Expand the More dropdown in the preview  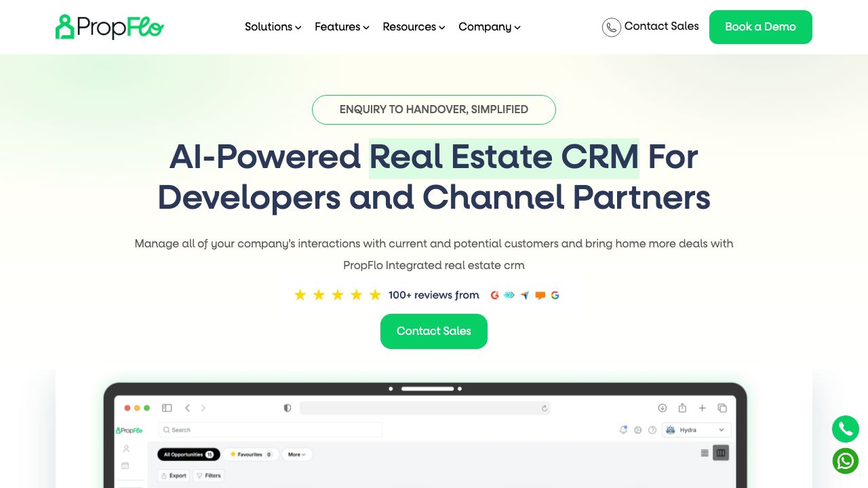point(297,455)
